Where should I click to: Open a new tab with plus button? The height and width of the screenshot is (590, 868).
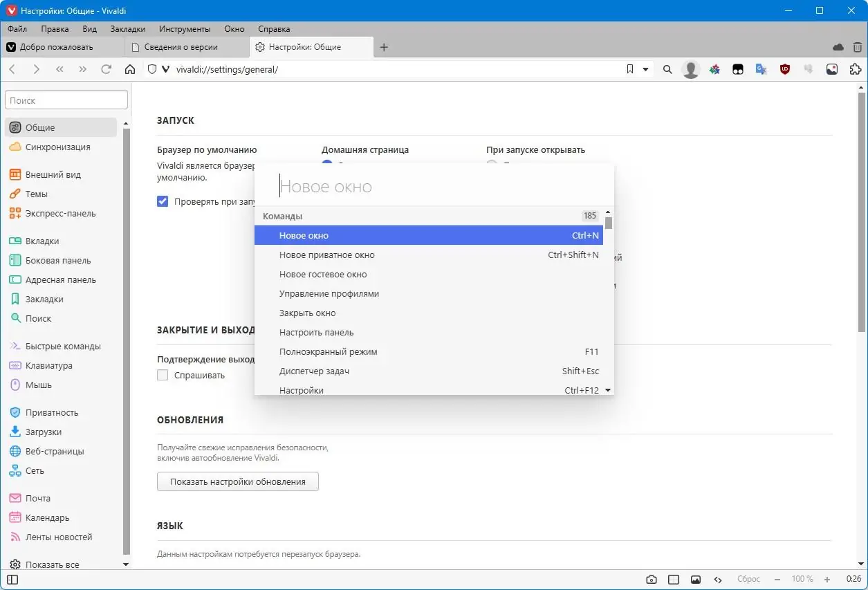(385, 47)
